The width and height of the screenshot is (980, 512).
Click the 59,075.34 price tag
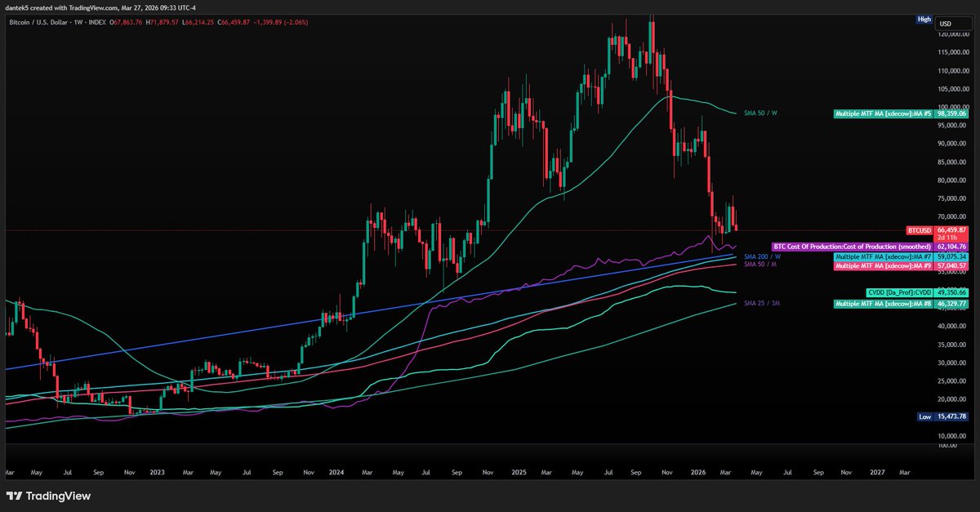point(952,256)
